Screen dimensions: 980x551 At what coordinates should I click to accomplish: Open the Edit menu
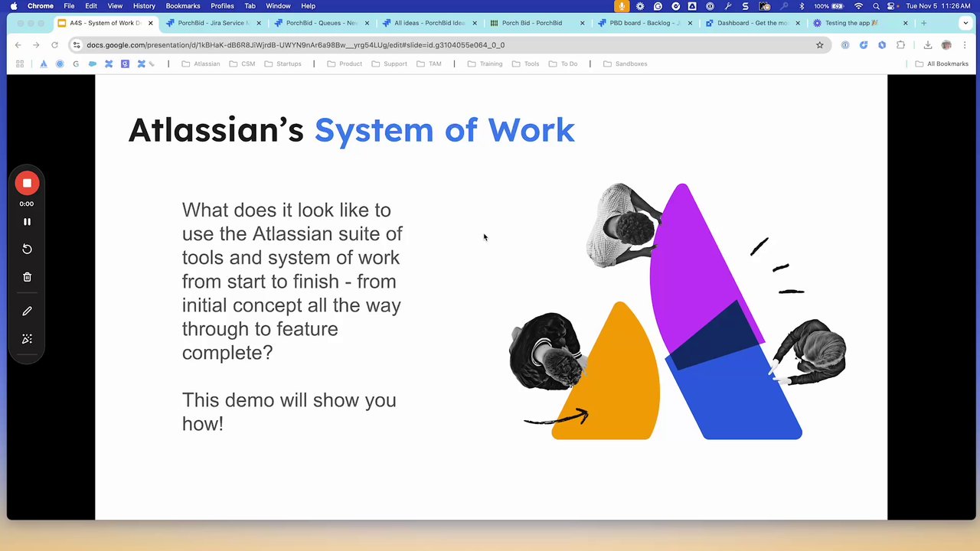[91, 6]
